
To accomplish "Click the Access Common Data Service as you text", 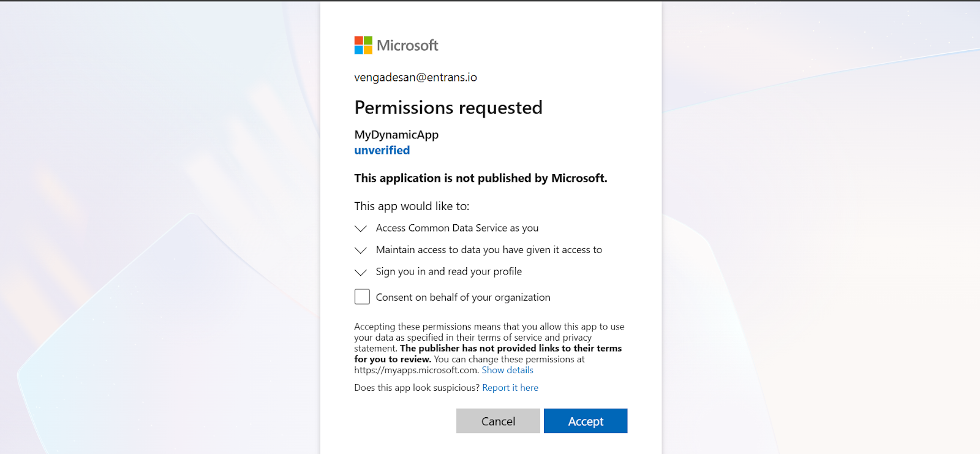I will (457, 228).
